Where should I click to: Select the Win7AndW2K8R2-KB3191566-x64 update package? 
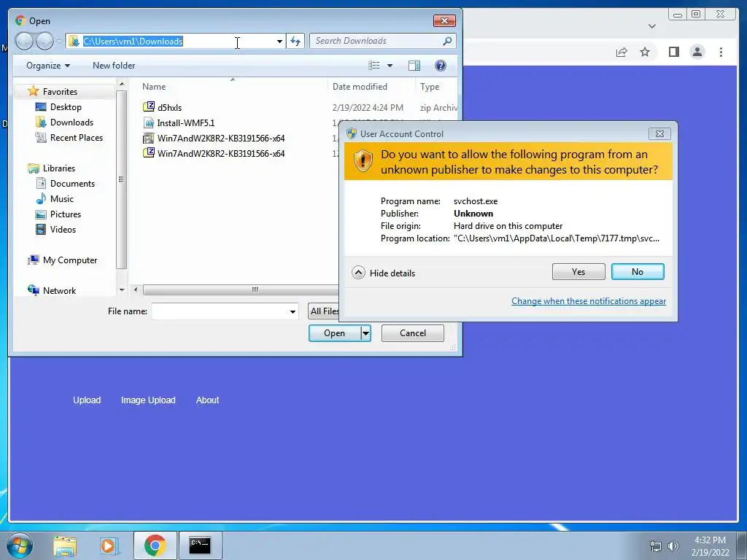pyautogui.click(x=214, y=138)
